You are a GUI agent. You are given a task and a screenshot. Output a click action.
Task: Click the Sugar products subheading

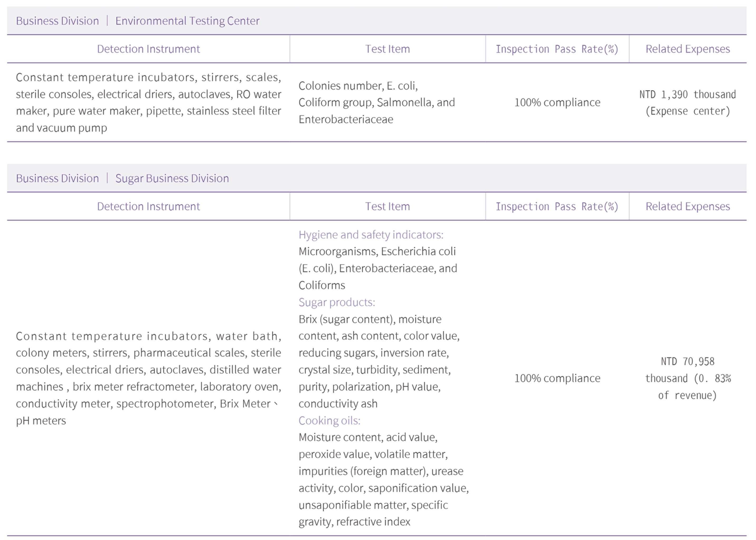click(x=336, y=302)
